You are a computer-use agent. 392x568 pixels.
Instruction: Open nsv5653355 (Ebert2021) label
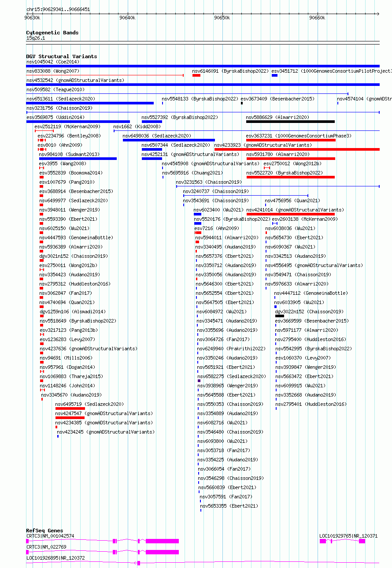229,506
